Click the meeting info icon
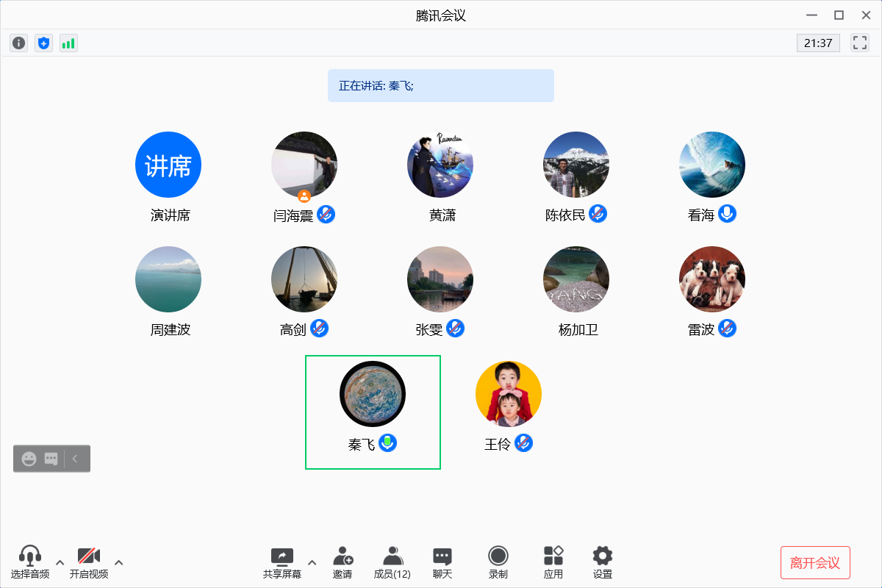The width and height of the screenshot is (882, 588). click(x=19, y=43)
